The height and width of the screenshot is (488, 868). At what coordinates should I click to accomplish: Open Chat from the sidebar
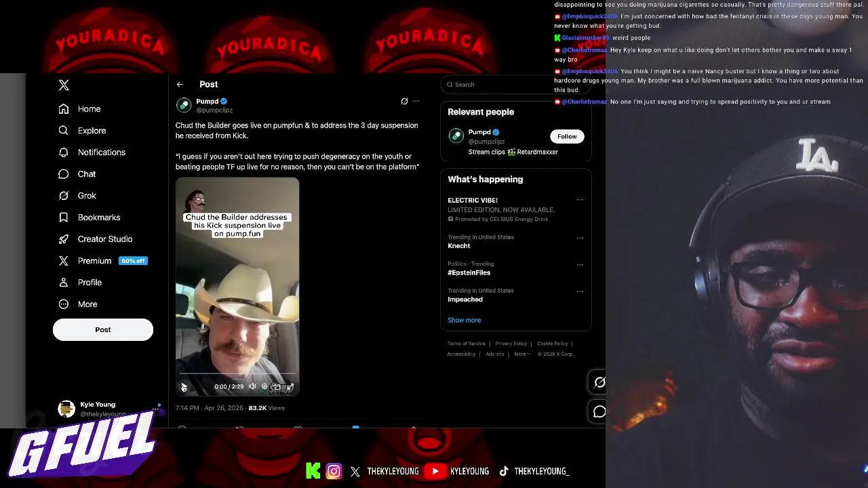[x=77, y=174]
